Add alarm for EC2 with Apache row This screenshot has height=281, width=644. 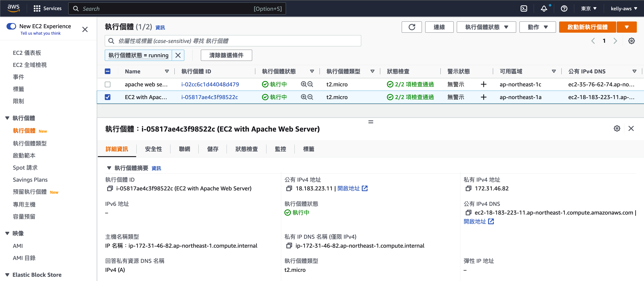click(x=483, y=97)
